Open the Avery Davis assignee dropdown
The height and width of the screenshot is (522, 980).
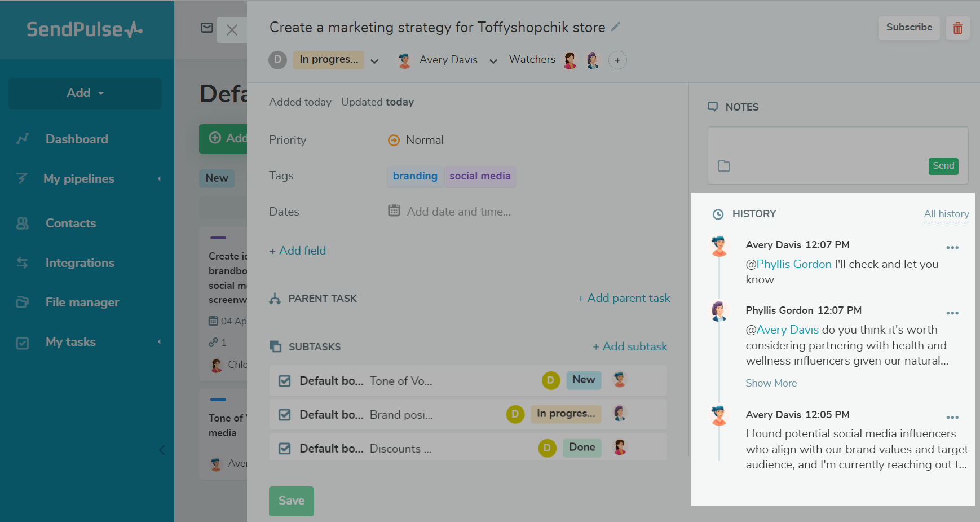[493, 61]
